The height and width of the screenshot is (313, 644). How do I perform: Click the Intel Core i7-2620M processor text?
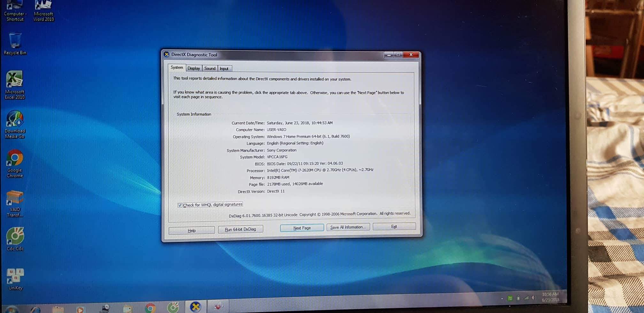coord(320,170)
